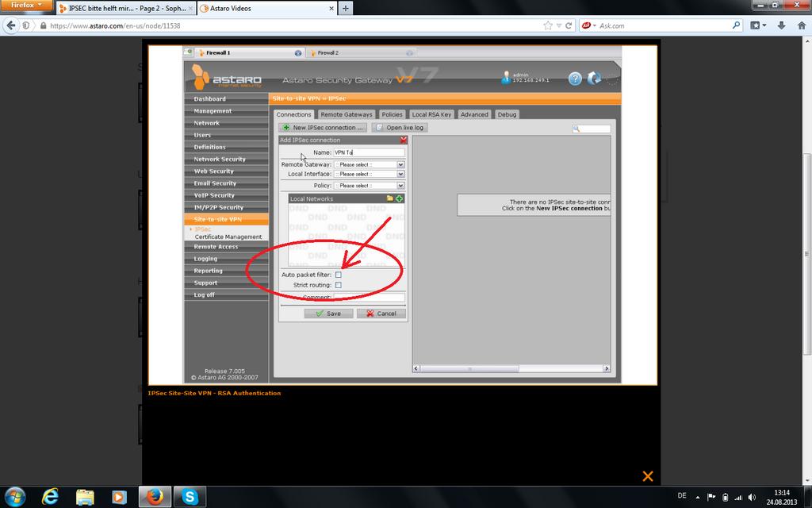Switch to the Advanced tab
Image resolution: width=812 pixels, height=508 pixels.
[x=474, y=114]
